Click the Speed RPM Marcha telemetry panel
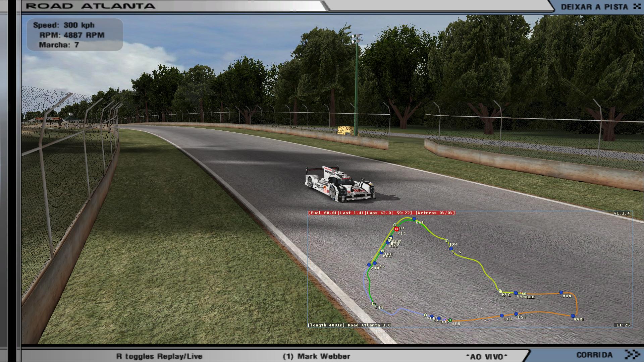 pos(74,35)
